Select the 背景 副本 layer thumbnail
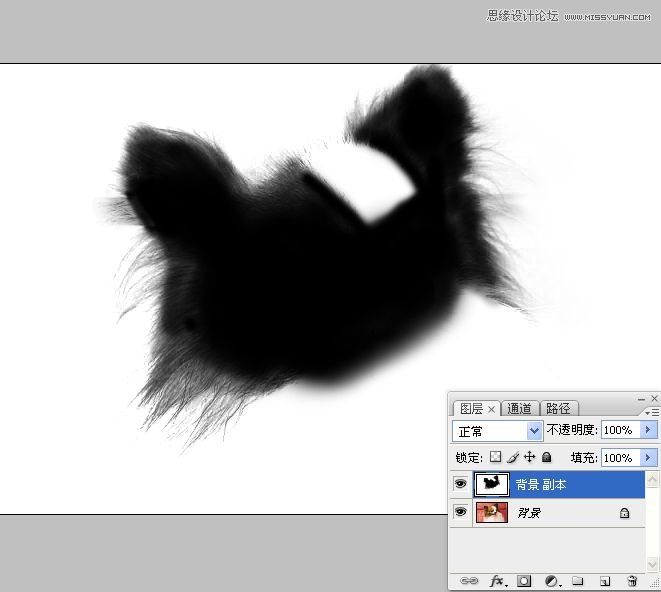 492,484
